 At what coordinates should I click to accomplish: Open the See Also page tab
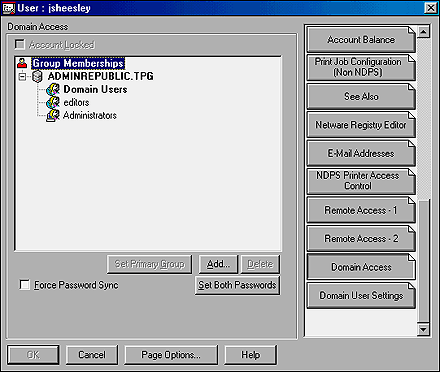tap(361, 96)
